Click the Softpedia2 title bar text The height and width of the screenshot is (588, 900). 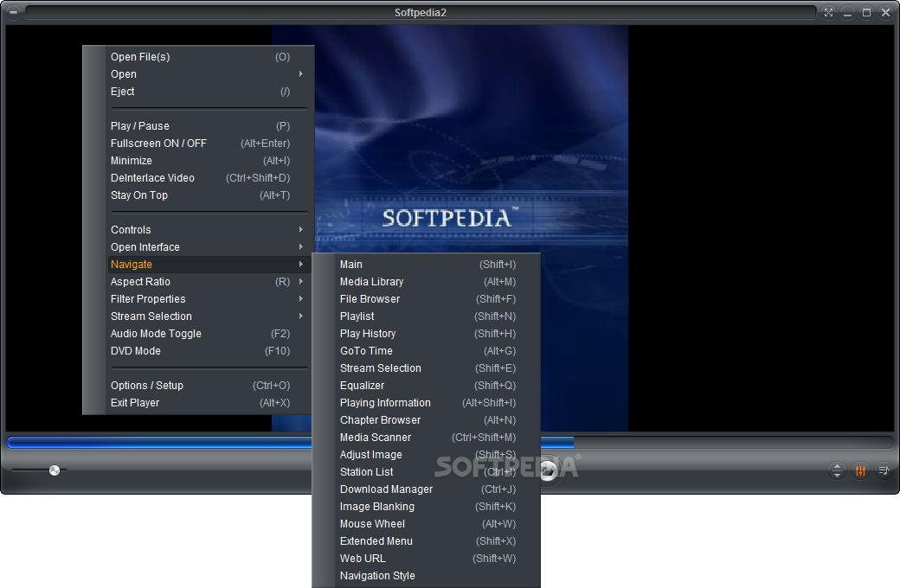point(421,13)
